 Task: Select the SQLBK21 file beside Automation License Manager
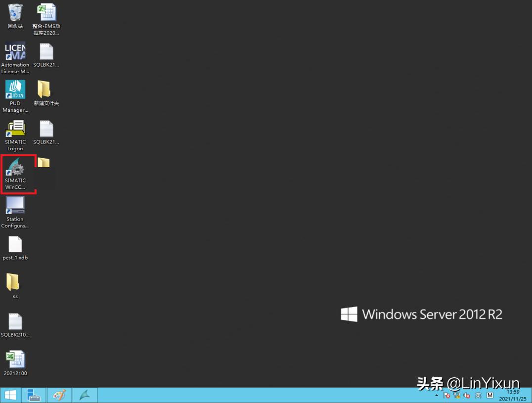click(46, 54)
